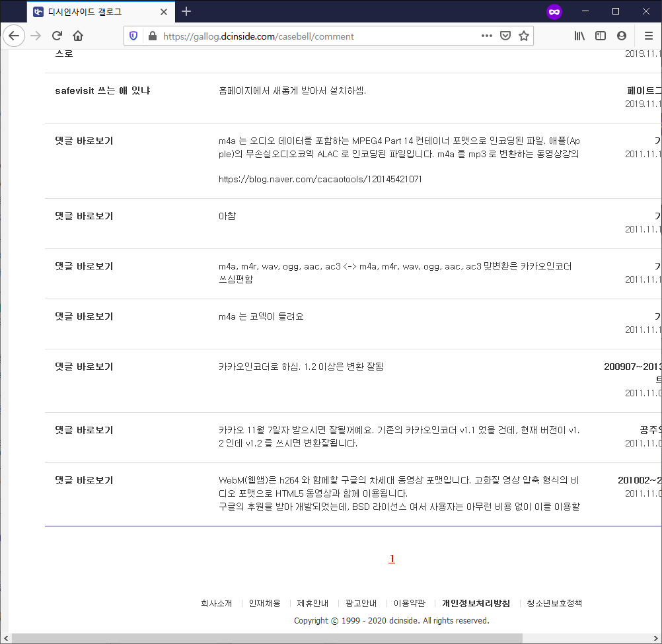
Task: Open 댓글 바로보기 for the m4a, m4r, wav comment
Action: [84, 266]
